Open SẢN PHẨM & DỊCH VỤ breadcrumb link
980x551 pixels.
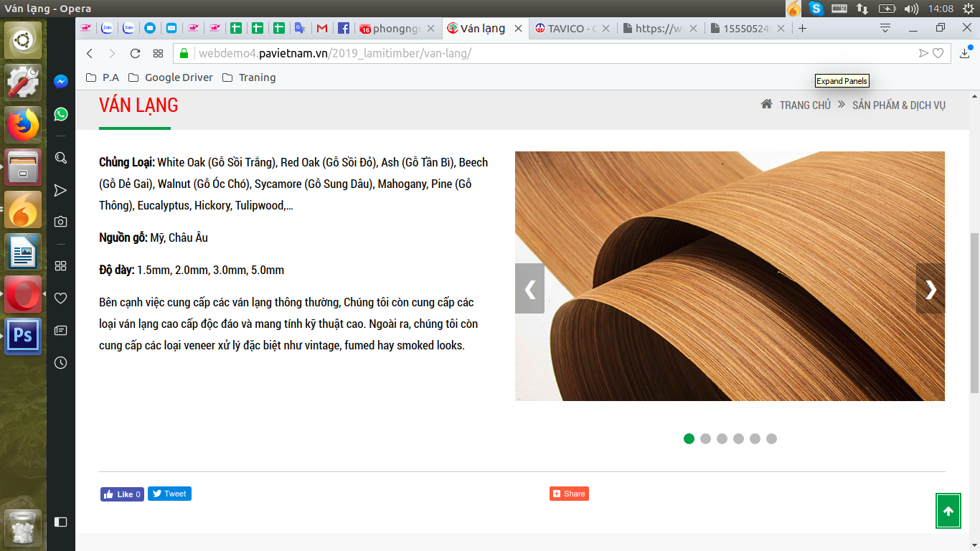[x=899, y=105]
